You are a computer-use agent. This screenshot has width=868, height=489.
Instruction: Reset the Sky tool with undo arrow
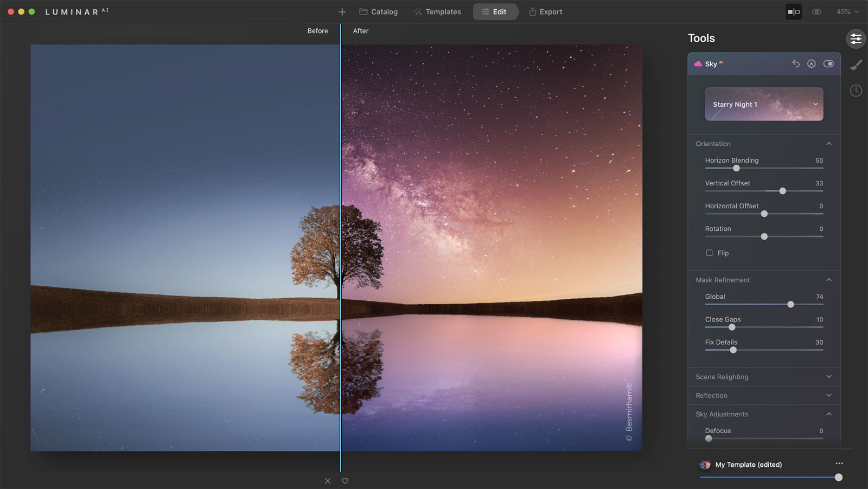(x=795, y=63)
